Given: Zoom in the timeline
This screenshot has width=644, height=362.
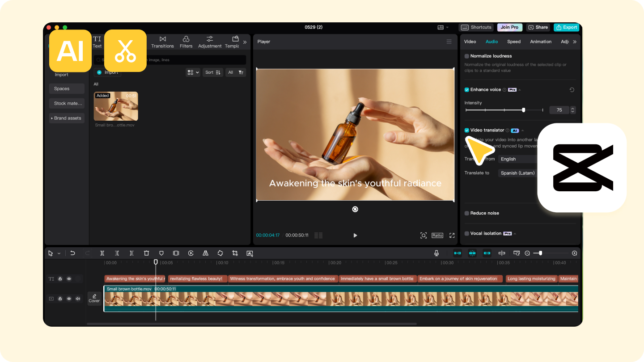Looking at the screenshot, I should 575,253.
